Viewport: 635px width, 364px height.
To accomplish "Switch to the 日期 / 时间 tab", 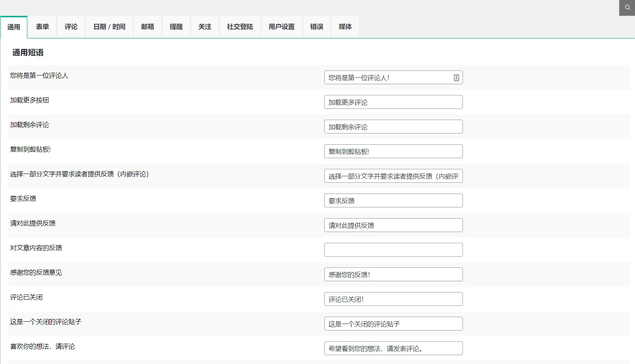I will 109,27.
